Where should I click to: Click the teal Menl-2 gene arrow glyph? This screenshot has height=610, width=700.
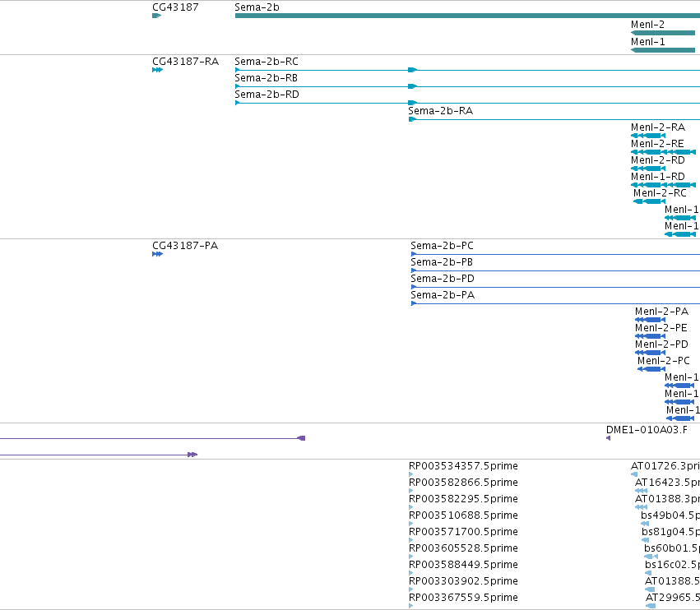(663, 33)
